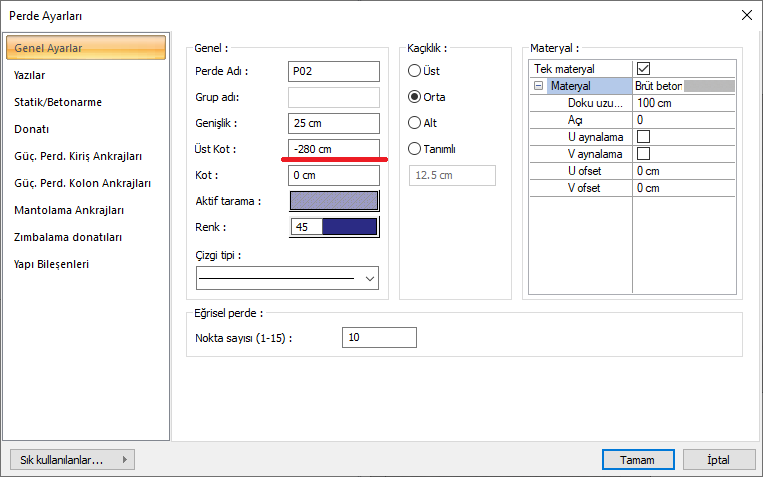The width and height of the screenshot is (767, 483).
Task: Edit the V ofset value 0 cm
Action: tap(684, 188)
